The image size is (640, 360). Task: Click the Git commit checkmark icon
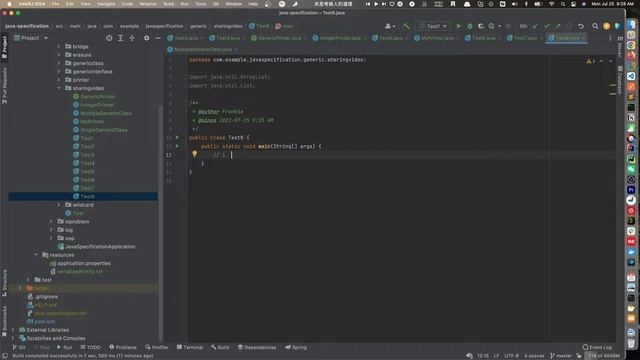547,26
